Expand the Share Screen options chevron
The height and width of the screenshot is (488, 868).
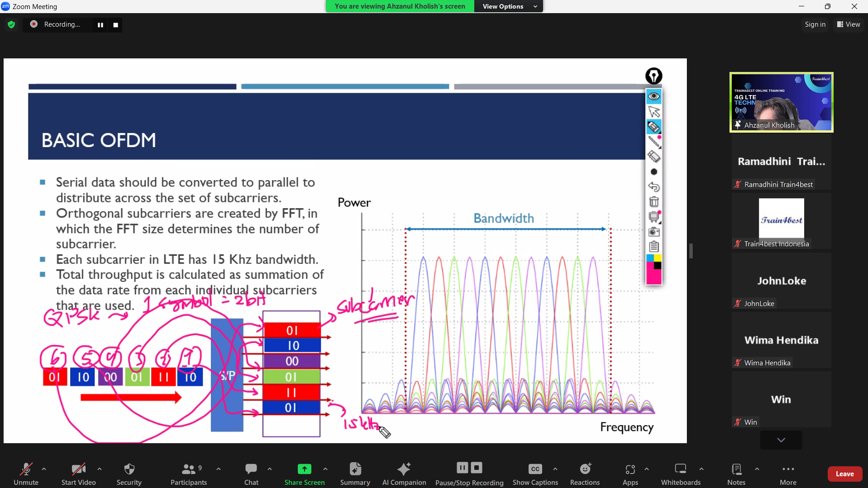(325, 469)
